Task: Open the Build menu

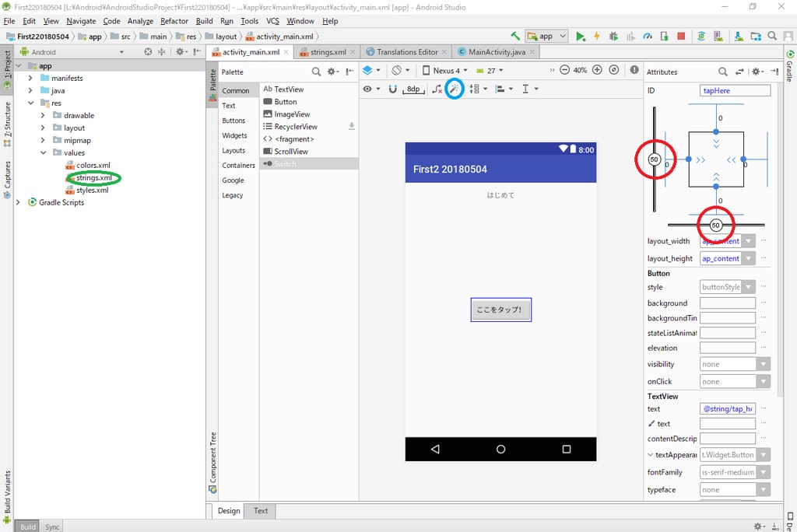Action: [x=204, y=21]
